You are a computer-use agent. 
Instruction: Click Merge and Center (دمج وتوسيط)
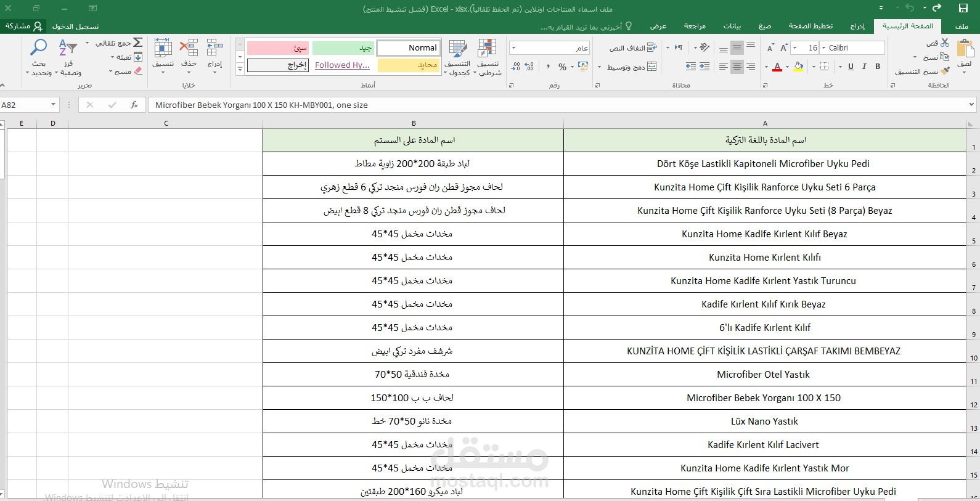click(x=632, y=67)
